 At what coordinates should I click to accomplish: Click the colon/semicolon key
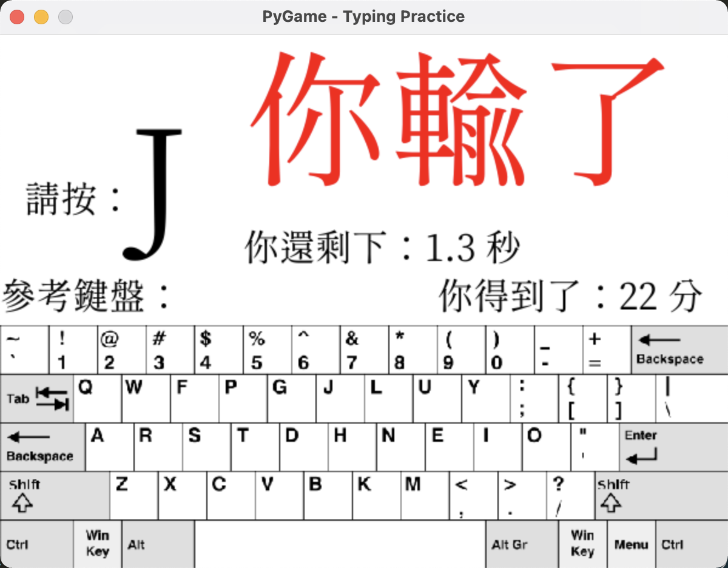point(534,399)
